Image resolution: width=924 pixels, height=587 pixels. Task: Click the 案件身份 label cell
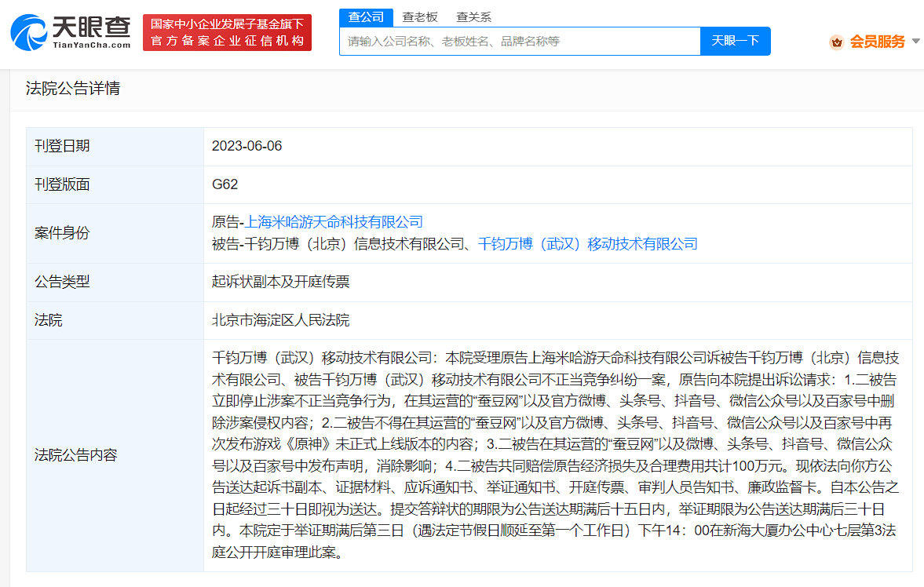coord(115,233)
